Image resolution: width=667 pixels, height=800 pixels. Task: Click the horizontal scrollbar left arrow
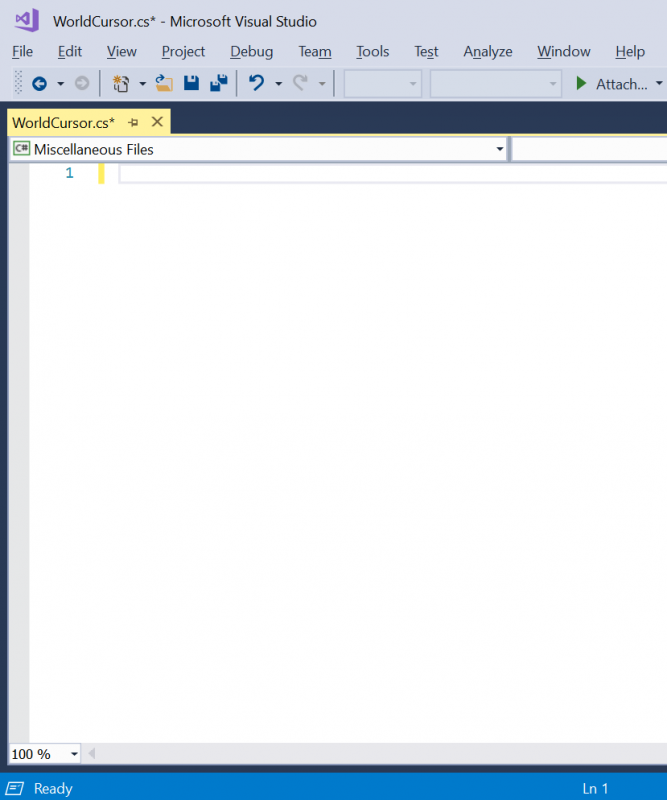[x=91, y=754]
